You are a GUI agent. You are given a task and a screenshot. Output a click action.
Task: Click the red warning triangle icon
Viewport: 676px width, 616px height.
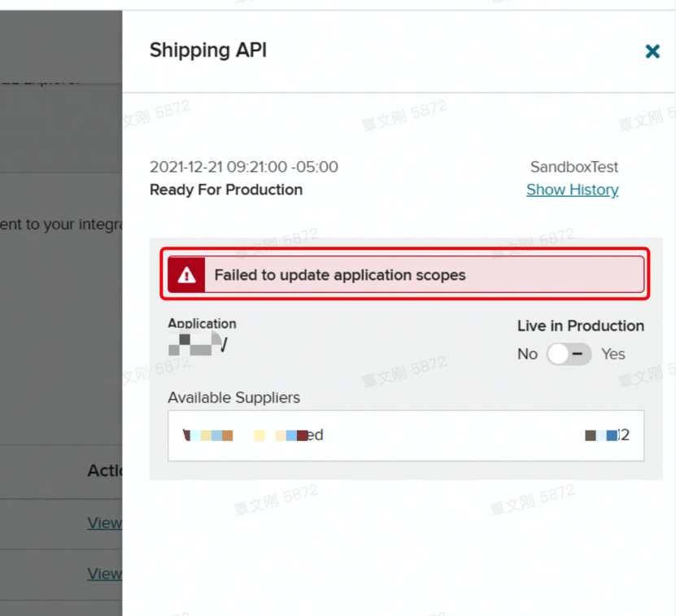click(x=186, y=275)
